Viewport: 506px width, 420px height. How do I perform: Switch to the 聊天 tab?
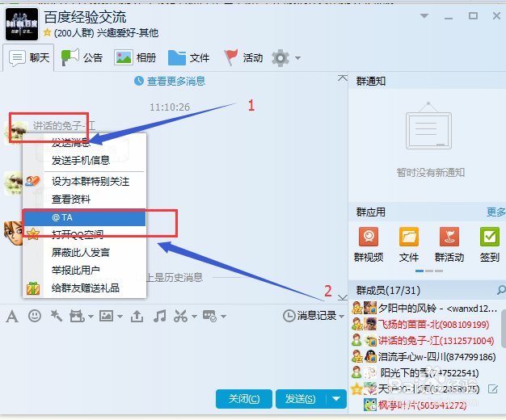point(29,57)
